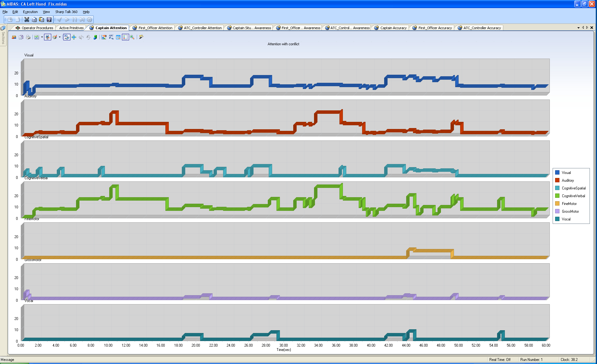597x364 pixels.
Task: Click the data grid ABC icon
Action: pos(111,37)
